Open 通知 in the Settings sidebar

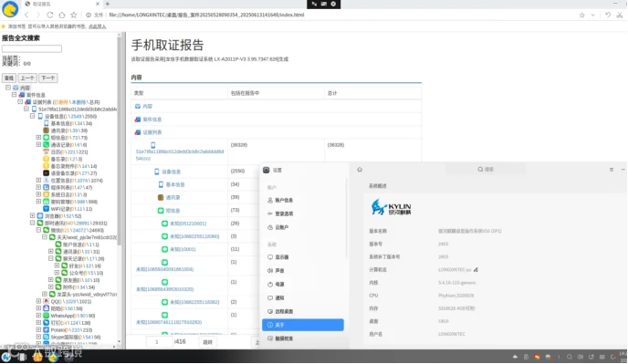click(x=303, y=298)
